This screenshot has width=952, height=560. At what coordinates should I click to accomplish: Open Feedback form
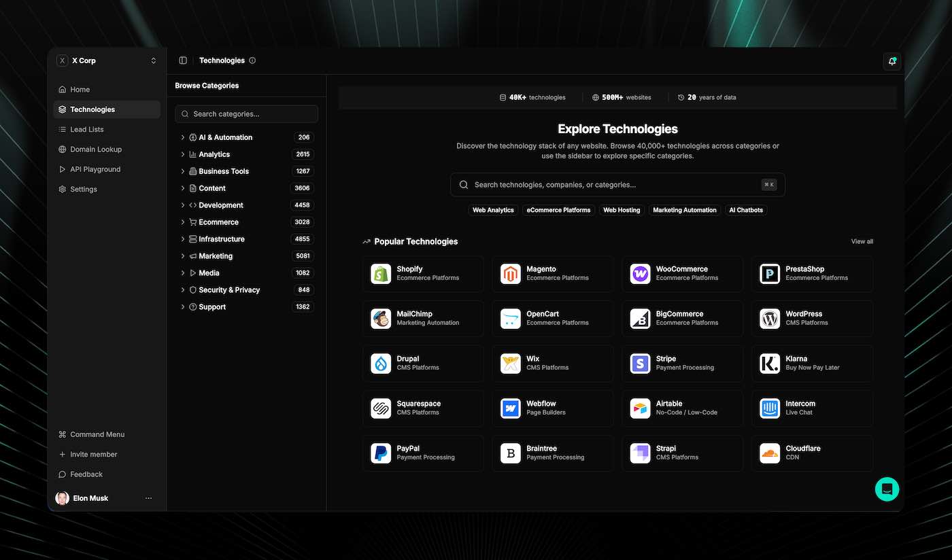pyautogui.click(x=107, y=474)
